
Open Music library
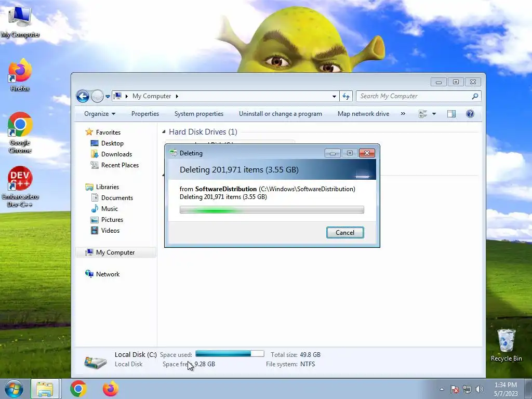104,209
